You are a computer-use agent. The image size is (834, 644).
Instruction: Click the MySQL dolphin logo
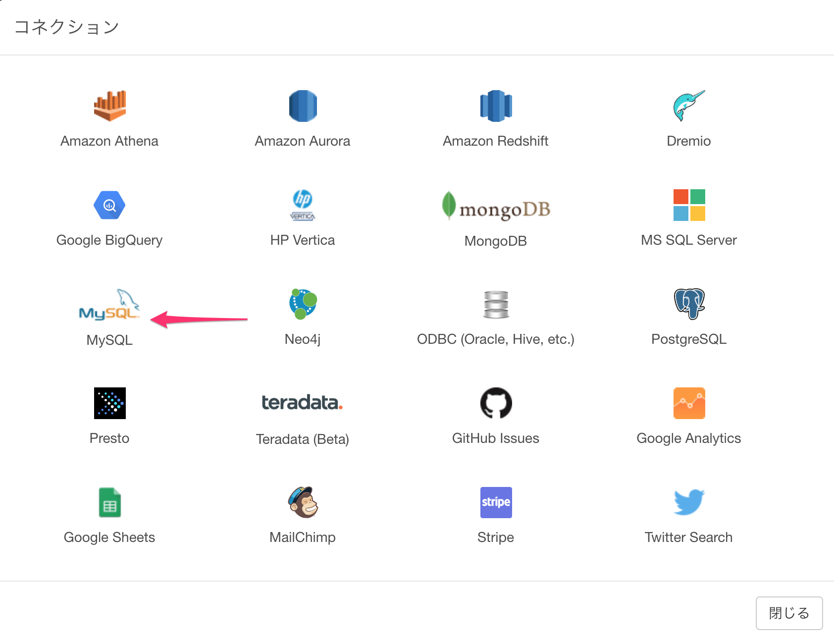(109, 304)
